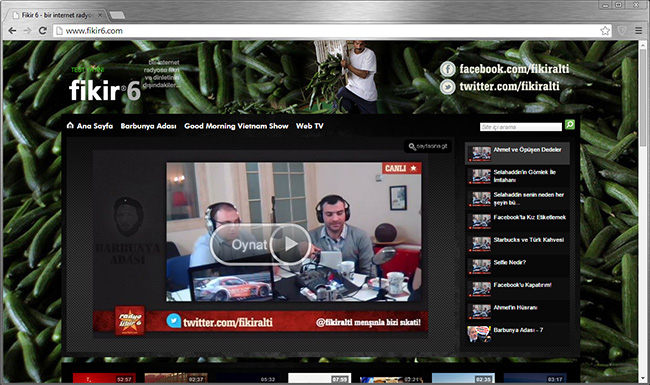Open 'Starbucks ve Türk Kahvesi' video
The height and width of the screenshot is (385, 650).
tap(517, 244)
